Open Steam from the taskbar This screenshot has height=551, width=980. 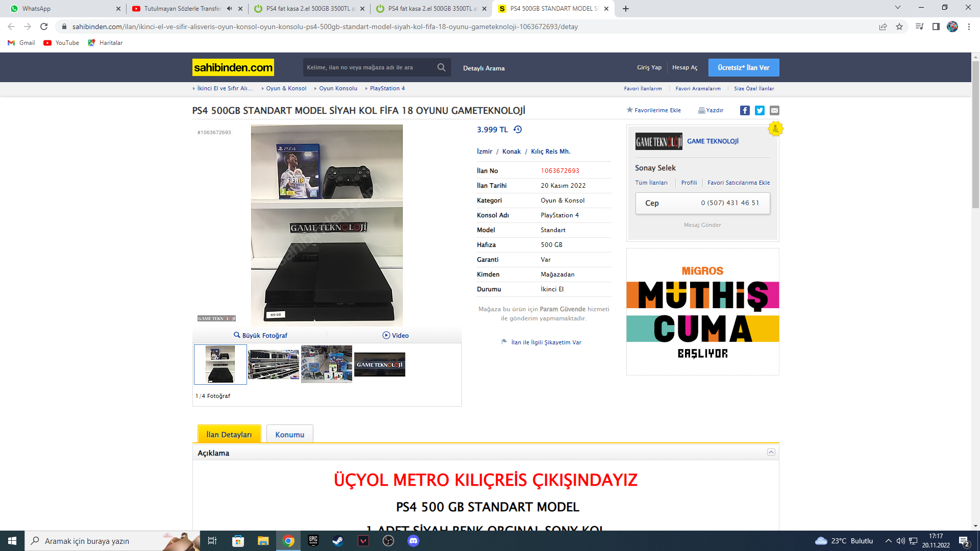tap(338, 541)
